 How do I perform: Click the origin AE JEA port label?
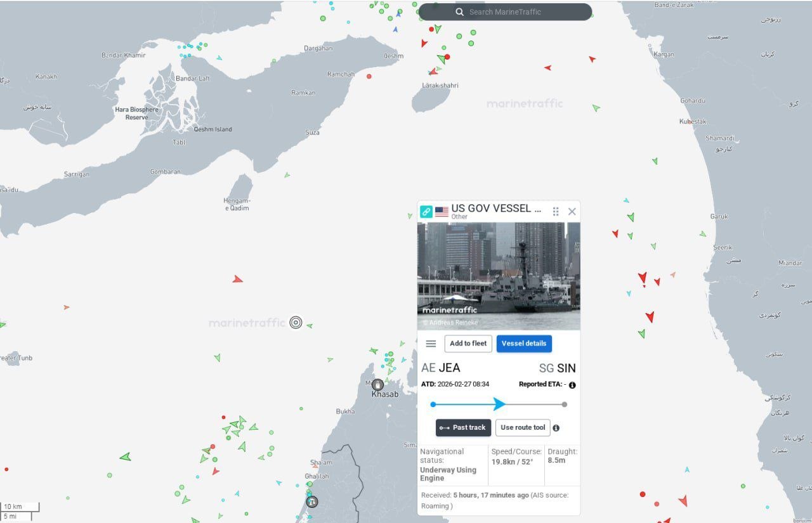click(x=441, y=368)
